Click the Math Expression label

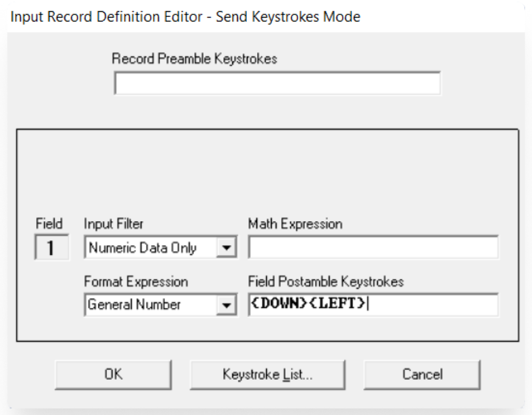pyautogui.click(x=296, y=224)
